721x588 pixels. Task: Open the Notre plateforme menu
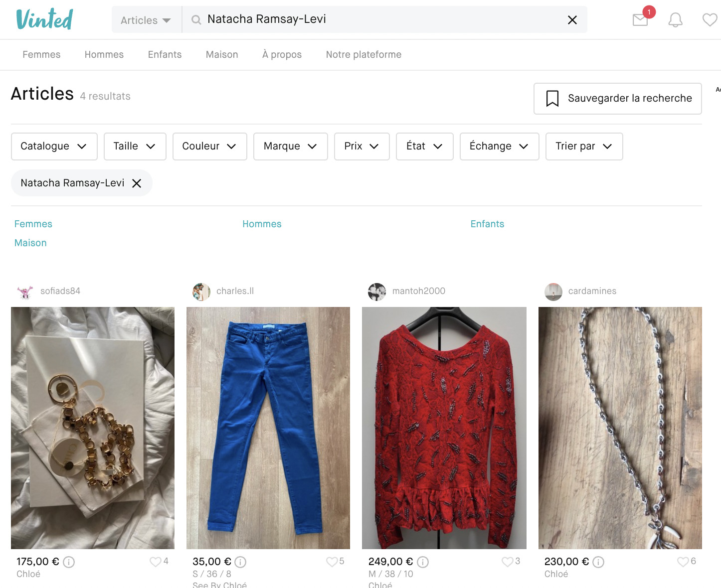click(x=363, y=55)
